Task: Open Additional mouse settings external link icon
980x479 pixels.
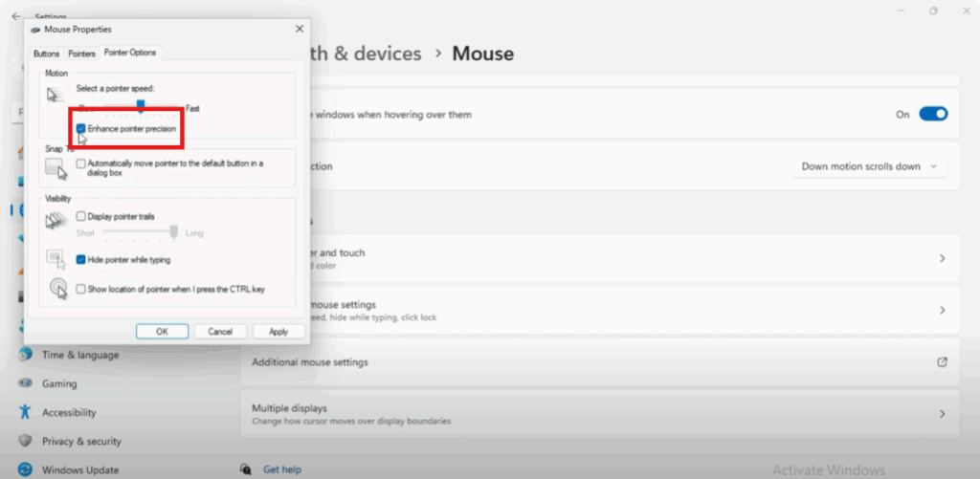Action: pyautogui.click(x=942, y=362)
